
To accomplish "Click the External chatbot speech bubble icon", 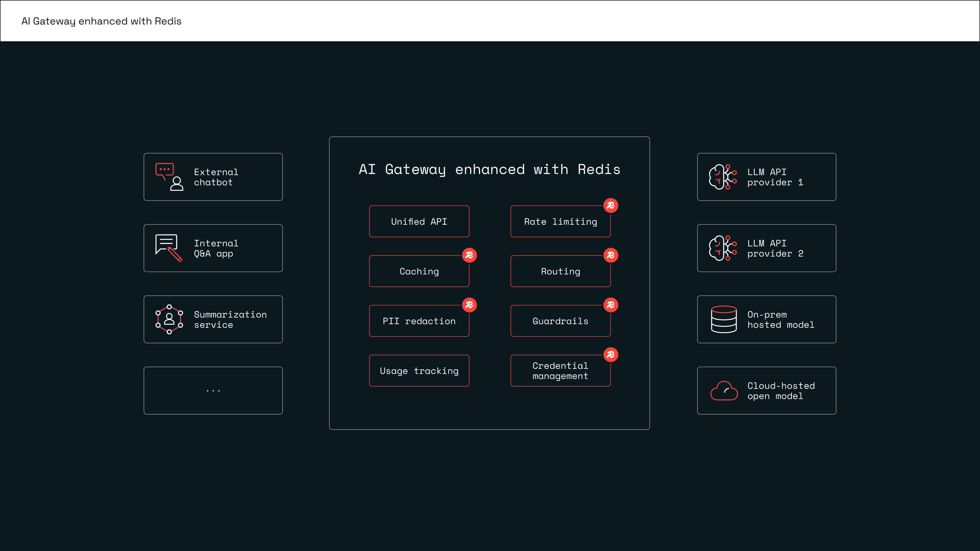I will tap(164, 170).
